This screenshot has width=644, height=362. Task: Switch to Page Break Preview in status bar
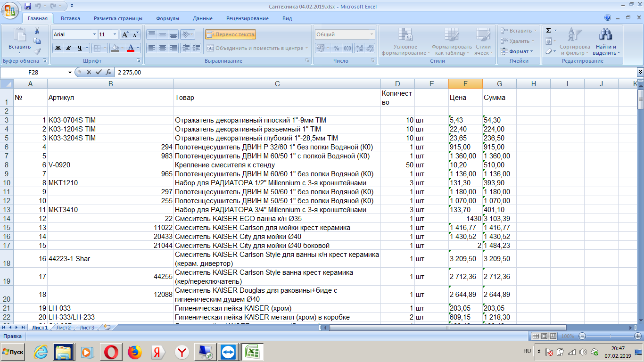[x=553, y=336]
